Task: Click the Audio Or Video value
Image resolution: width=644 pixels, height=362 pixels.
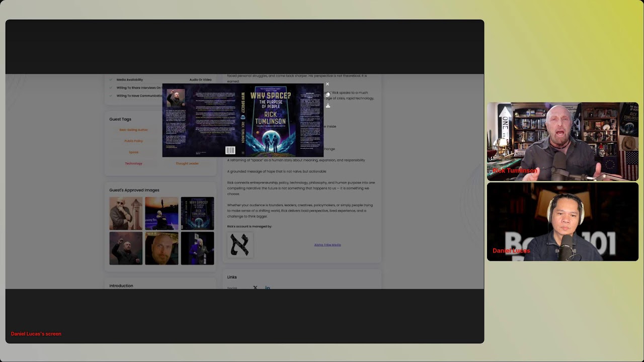Action: pyautogui.click(x=200, y=79)
